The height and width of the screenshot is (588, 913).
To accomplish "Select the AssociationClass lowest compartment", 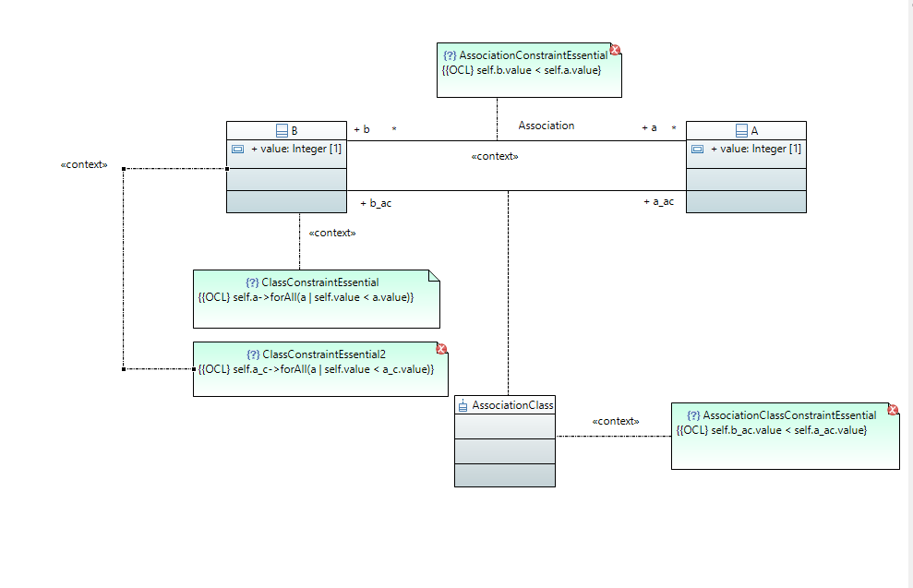I will [x=505, y=475].
